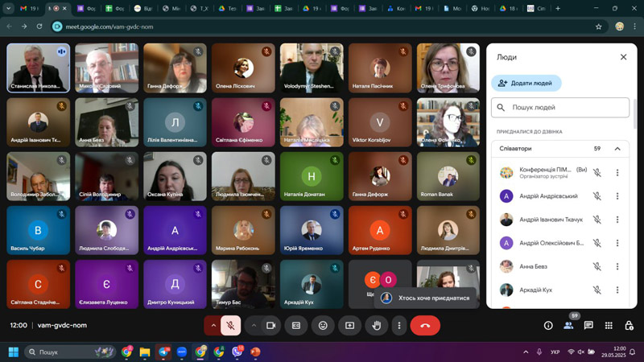Open the activities grid icon
Viewport: 644px width, 362px height.
(x=608, y=325)
